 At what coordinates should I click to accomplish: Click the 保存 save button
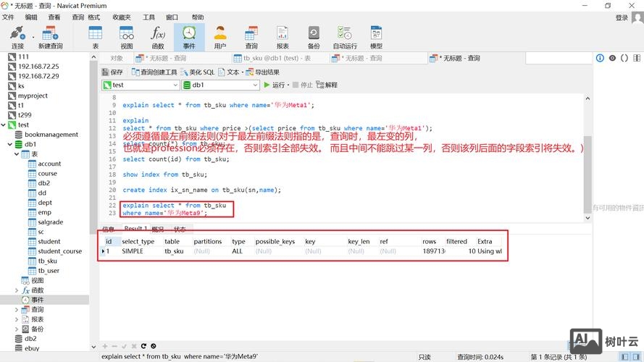pos(112,72)
